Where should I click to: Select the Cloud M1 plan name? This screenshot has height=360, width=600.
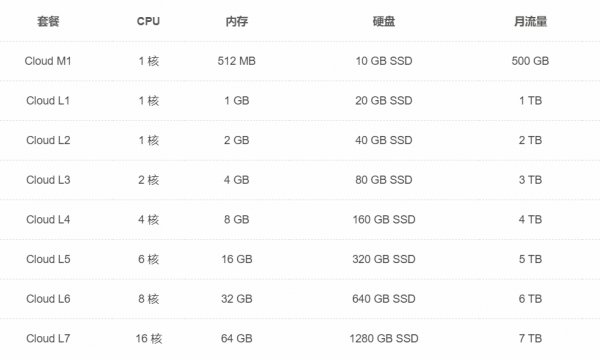(x=48, y=61)
